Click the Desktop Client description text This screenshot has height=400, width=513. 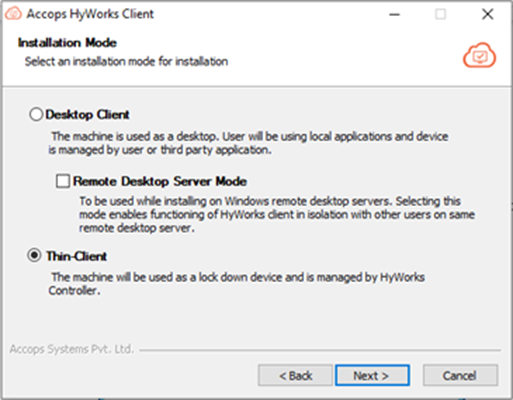(x=248, y=143)
